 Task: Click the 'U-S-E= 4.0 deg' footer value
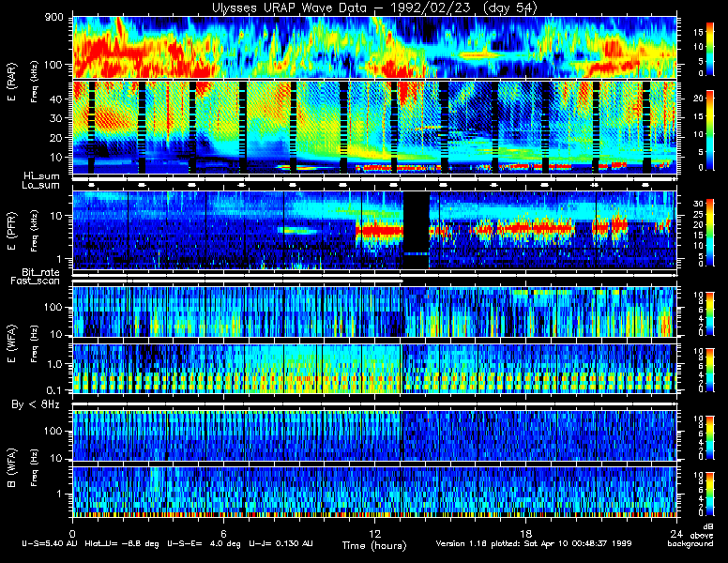pos(204,543)
